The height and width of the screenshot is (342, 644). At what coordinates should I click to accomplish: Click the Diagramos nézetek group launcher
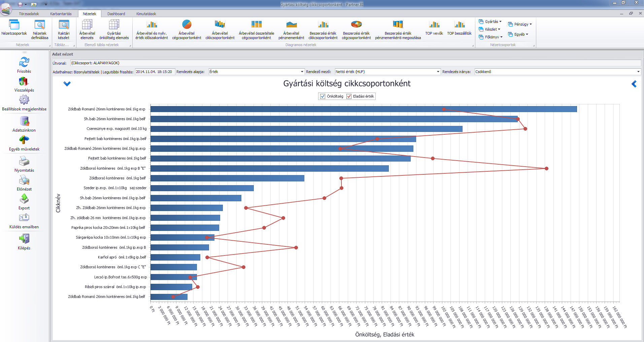(x=472, y=45)
